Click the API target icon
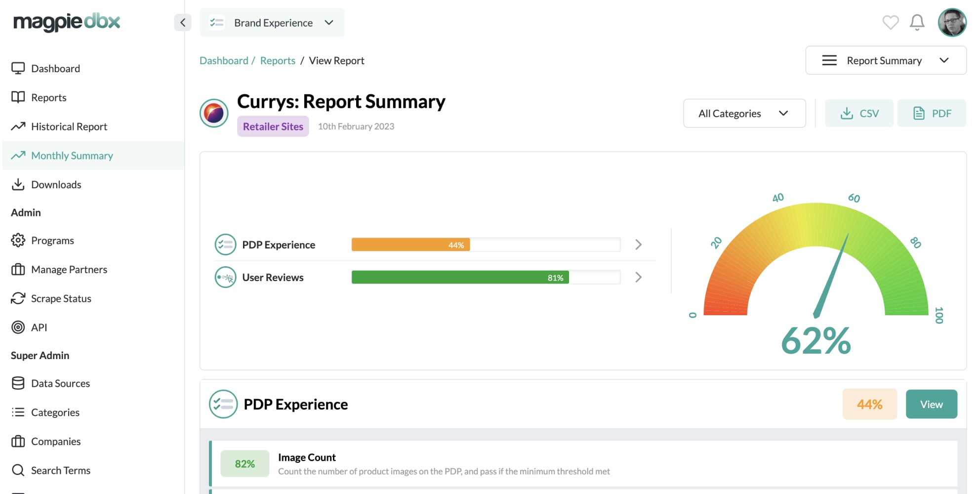The image size is (980, 494). [x=18, y=327]
